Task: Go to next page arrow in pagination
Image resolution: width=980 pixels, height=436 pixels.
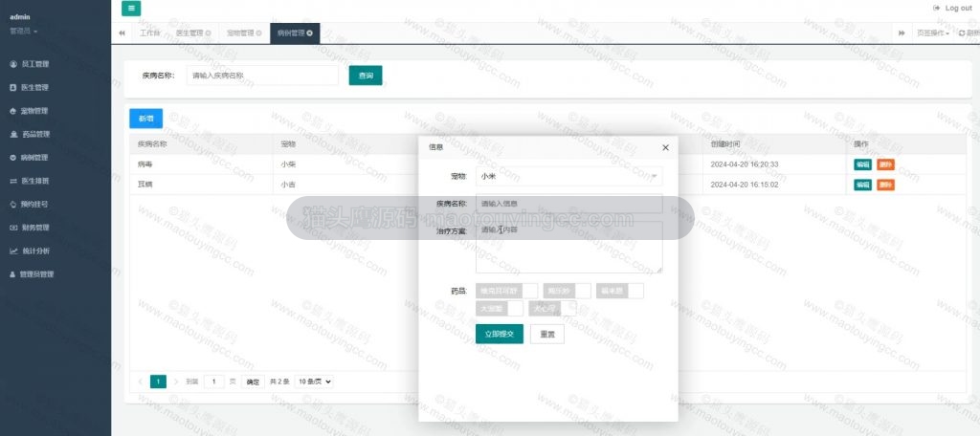Action: click(177, 381)
